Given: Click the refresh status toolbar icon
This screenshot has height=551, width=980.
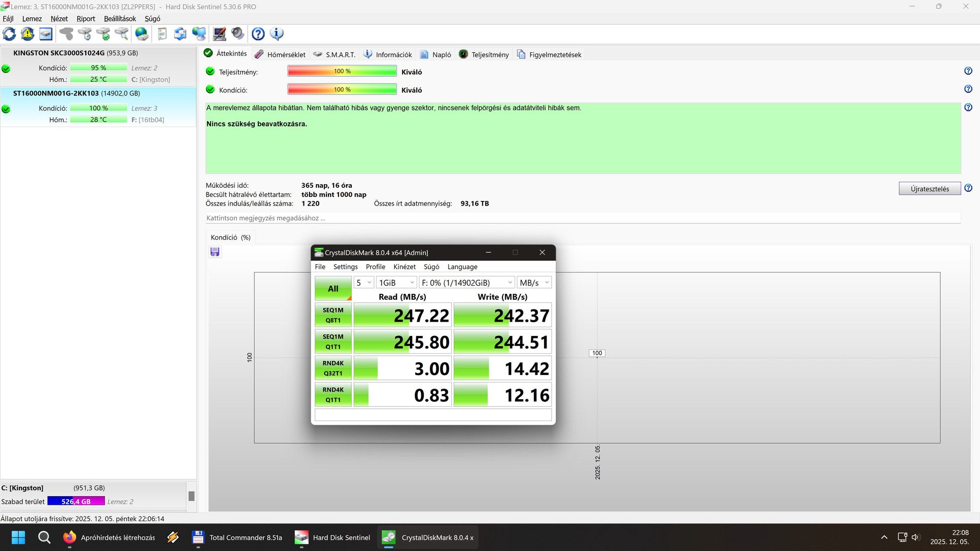Looking at the screenshot, I should coord(9,34).
